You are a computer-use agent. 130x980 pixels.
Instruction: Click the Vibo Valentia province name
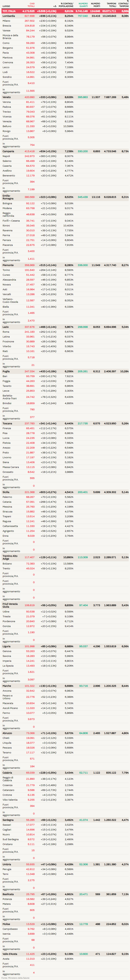tap(10, 800)
